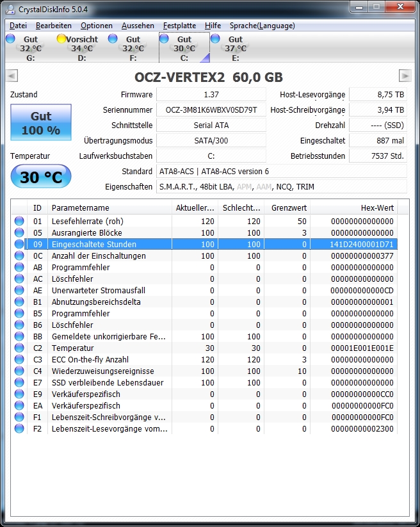Select the B6 Löschfehler row
This screenshot has width=420, height=527.
[x=205, y=325]
